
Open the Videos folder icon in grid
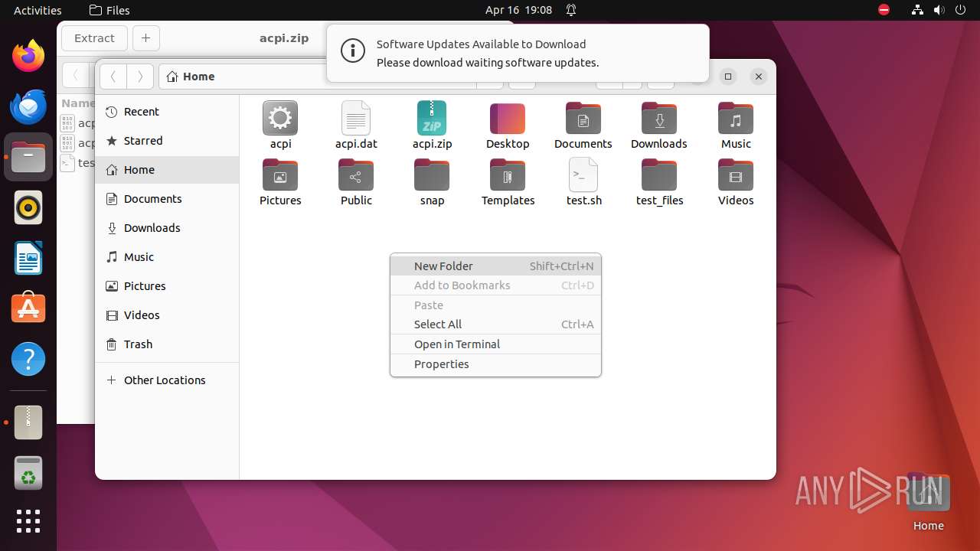[x=736, y=175]
